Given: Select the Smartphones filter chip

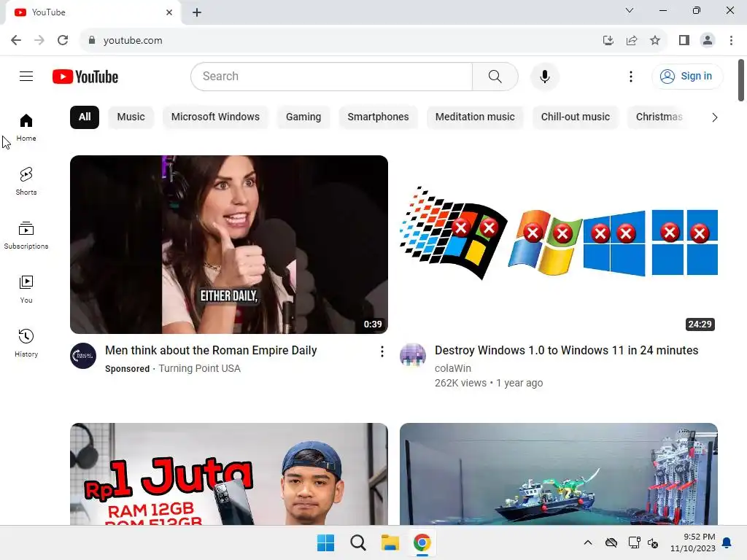Looking at the screenshot, I should (x=379, y=117).
